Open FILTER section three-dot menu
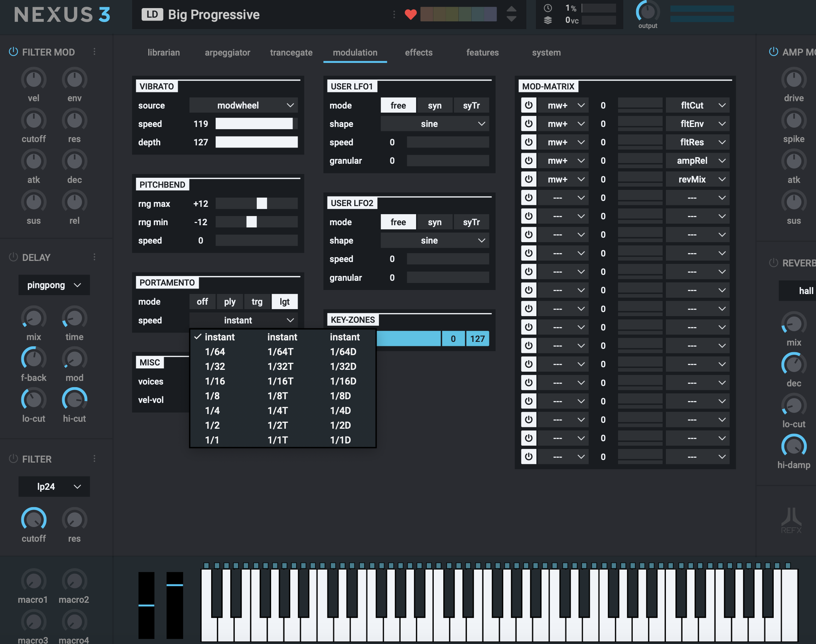The height and width of the screenshot is (644, 816). [x=94, y=459]
